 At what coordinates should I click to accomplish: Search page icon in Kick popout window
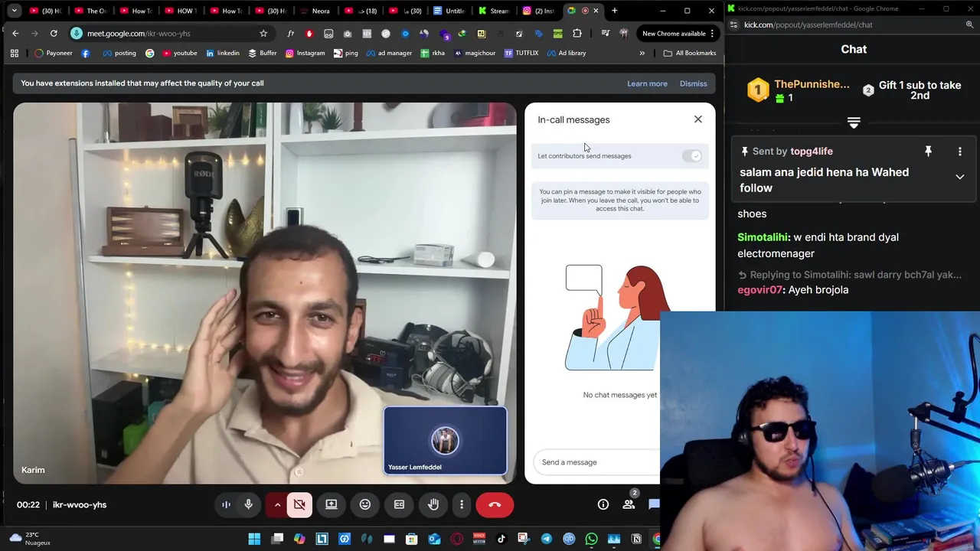click(x=969, y=24)
